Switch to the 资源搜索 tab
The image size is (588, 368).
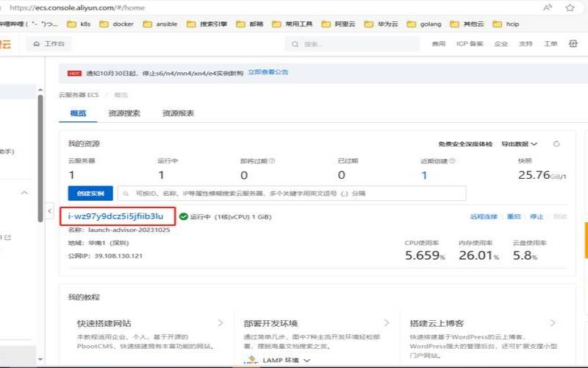point(124,113)
